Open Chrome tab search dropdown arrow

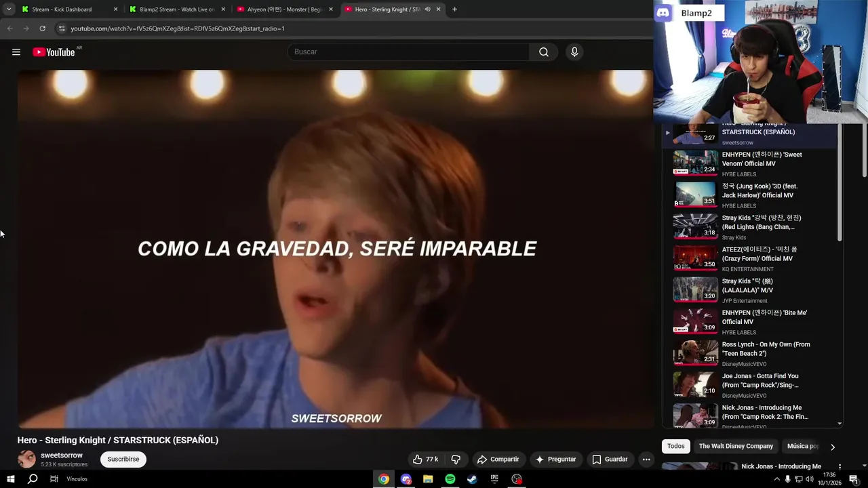coord(9,9)
